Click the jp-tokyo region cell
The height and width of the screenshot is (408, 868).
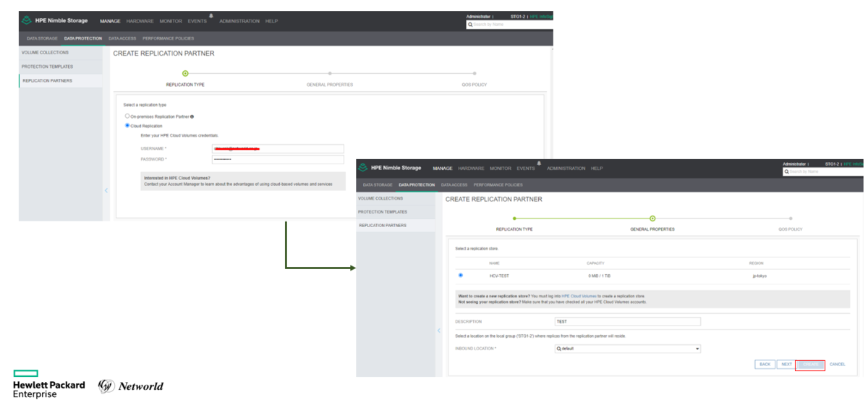point(759,276)
